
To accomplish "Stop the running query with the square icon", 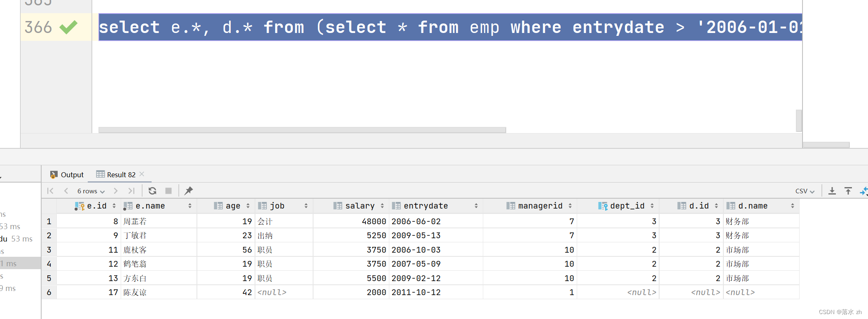I will point(168,191).
